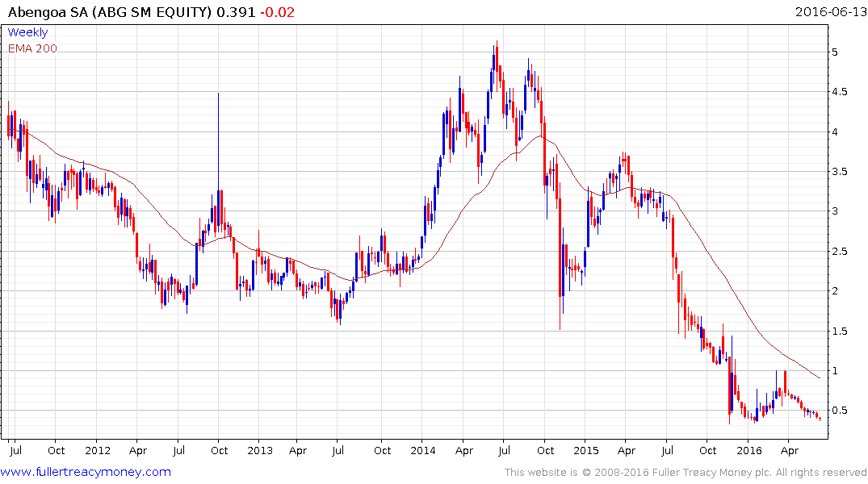Click the y-axis value 4
Image resolution: width=868 pixels, height=484 pixels.
click(x=835, y=131)
